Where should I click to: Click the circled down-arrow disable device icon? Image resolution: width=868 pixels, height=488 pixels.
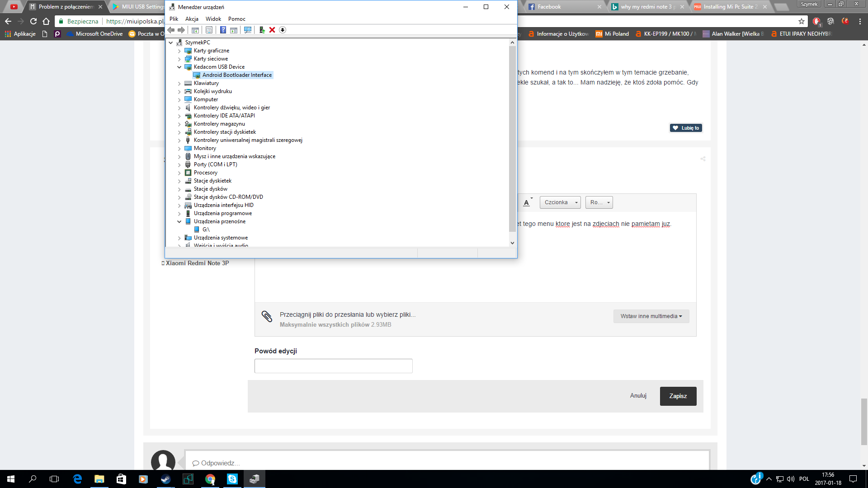[x=283, y=30]
